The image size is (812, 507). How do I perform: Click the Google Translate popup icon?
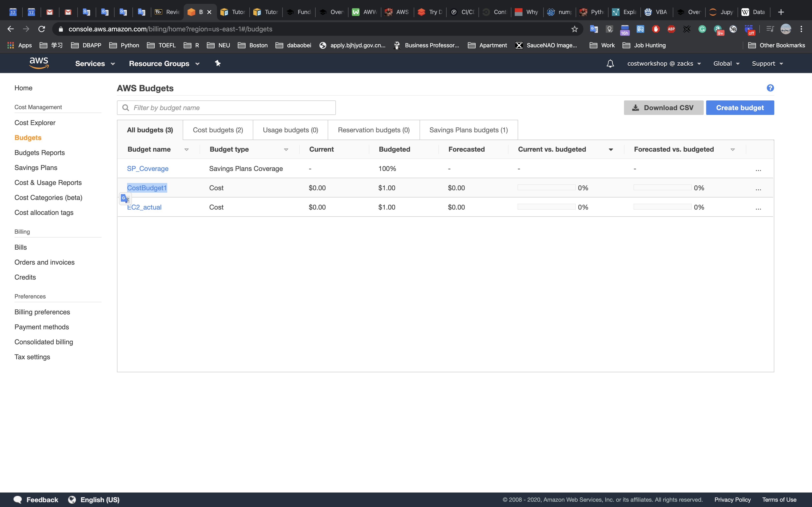[x=125, y=199]
